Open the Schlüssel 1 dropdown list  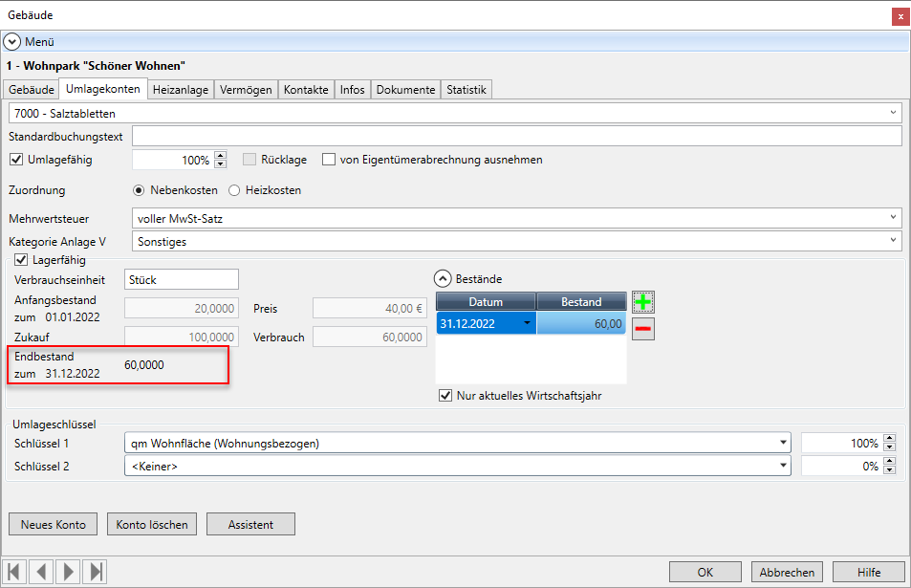784,444
